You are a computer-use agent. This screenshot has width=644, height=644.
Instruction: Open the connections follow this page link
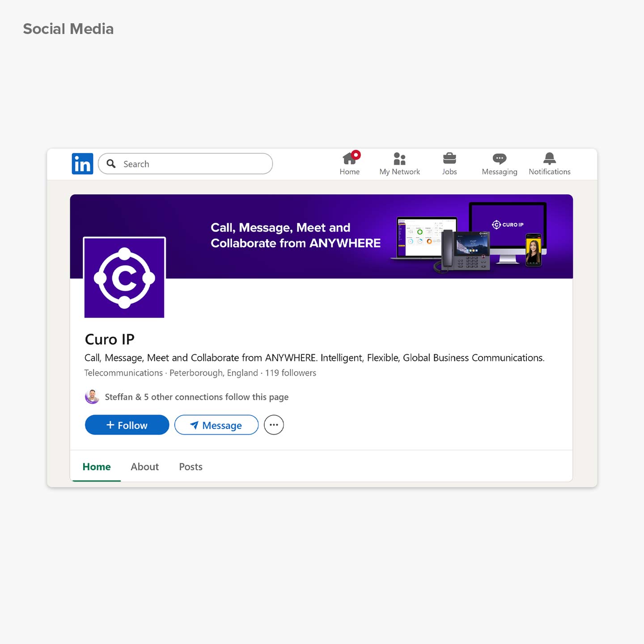(x=197, y=397)
